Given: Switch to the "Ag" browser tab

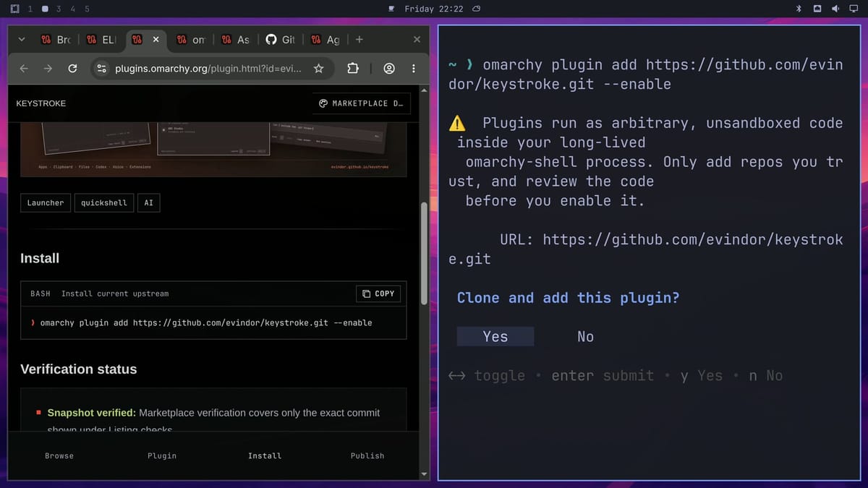Looking at the screenshot, I should (325, 40).
